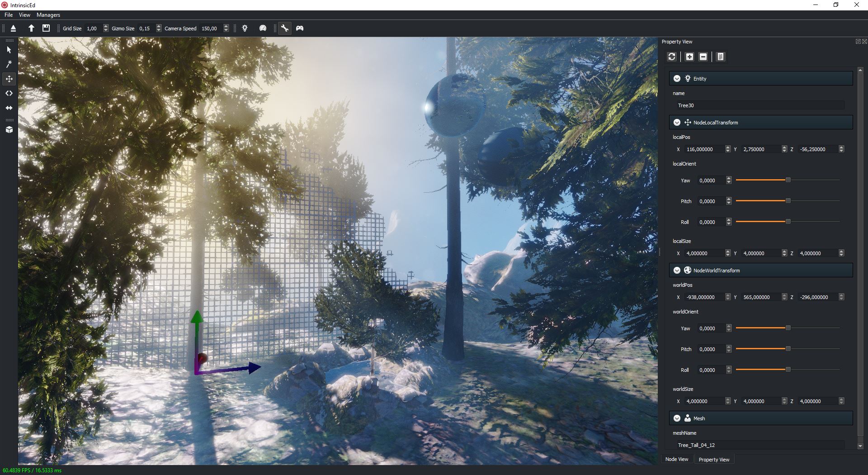Adjust the worldOrient Yaw slider handle
Image resolution: width=868 pixels, height=475 pixels.
(x=788, y=328)
